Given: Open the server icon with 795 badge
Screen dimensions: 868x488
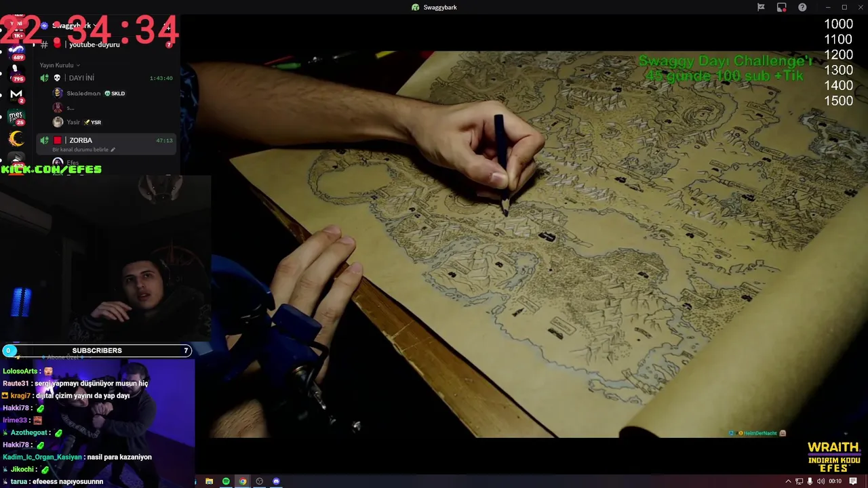Looking at the screenshot, I should [x=16, y=73].
